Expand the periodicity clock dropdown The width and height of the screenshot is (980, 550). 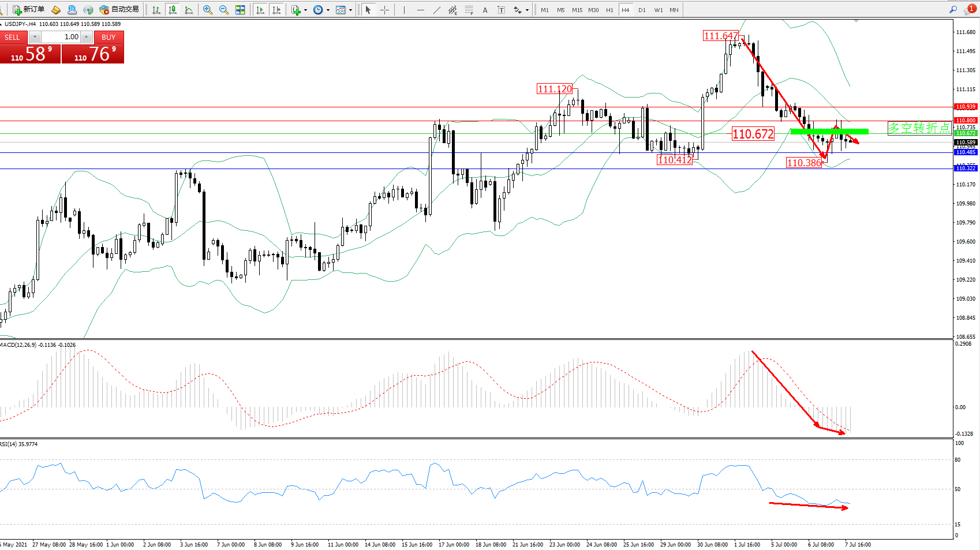point(328,10)
